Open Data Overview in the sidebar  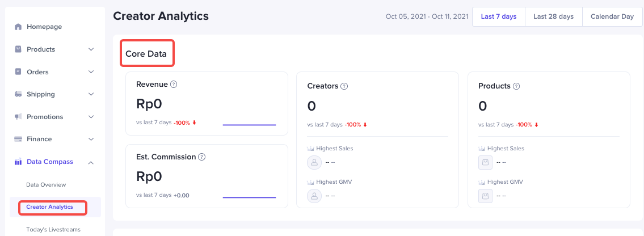46,185
